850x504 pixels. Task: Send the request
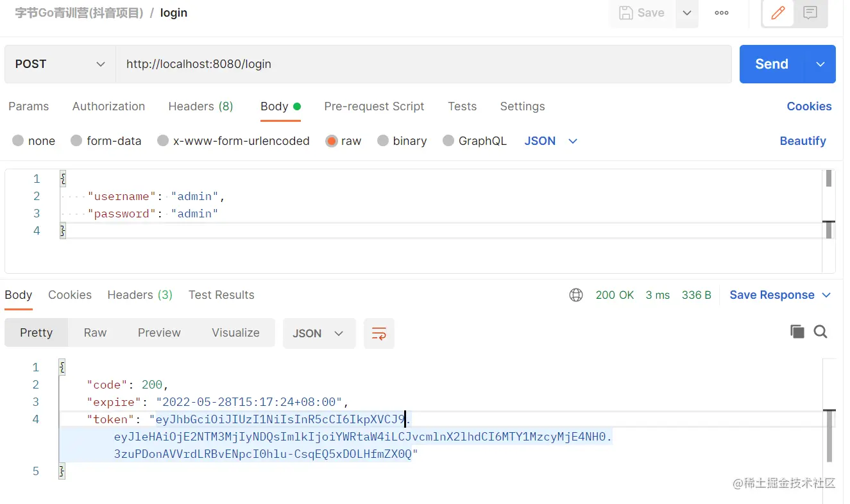[x=772, y=64]
